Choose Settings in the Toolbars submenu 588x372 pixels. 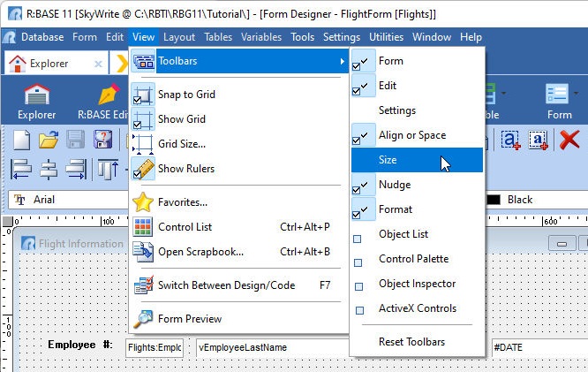point(417,110)
